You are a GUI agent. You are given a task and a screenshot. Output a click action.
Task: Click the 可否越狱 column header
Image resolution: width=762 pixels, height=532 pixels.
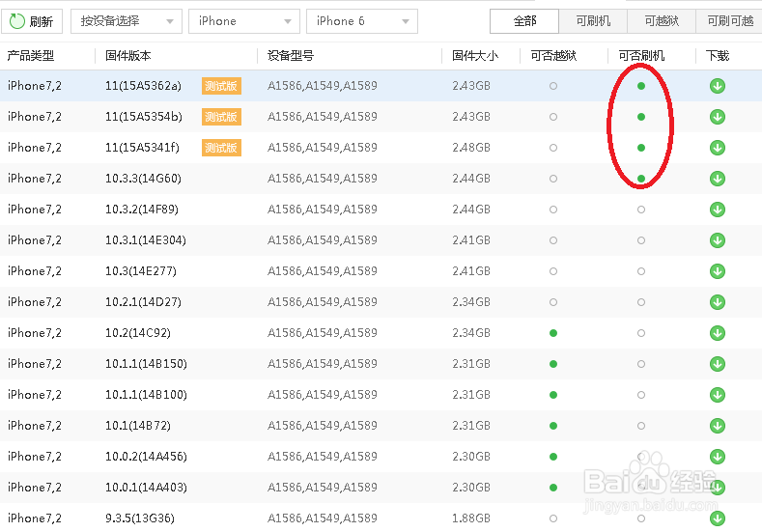[553, 56]
